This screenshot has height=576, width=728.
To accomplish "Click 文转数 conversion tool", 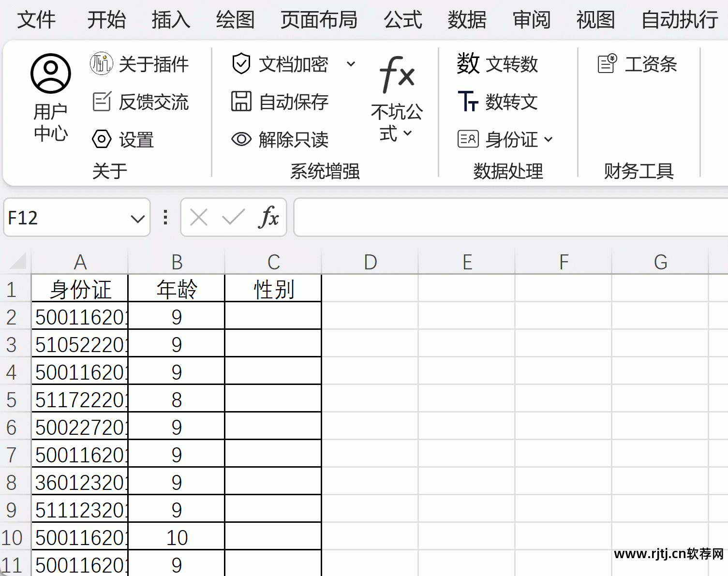I will [497, 64].
